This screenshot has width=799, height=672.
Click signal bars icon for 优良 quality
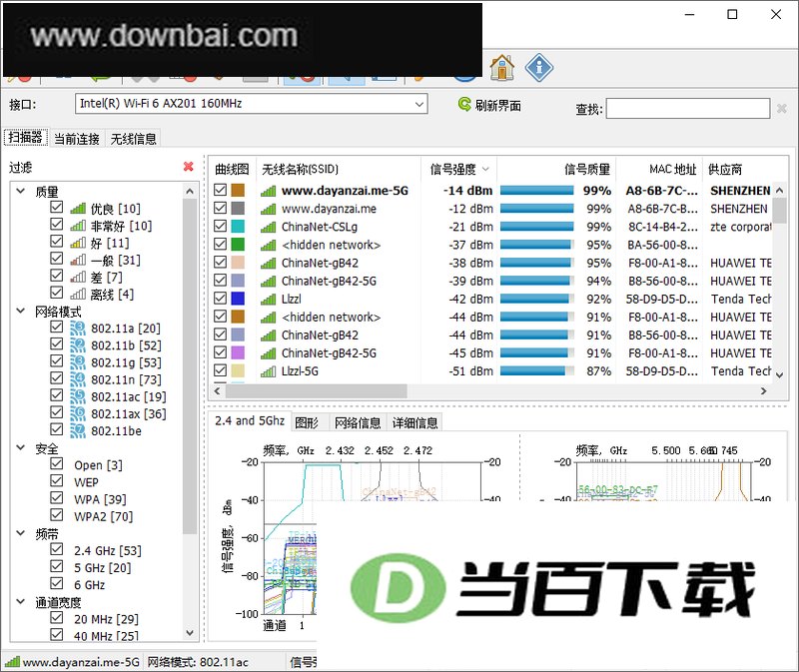tap(78, 209)
